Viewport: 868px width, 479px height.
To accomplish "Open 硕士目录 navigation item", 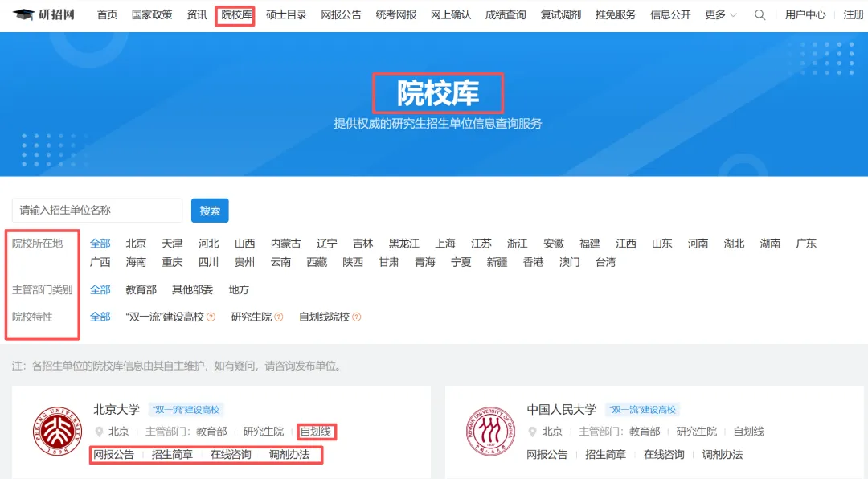I will 286,15.
